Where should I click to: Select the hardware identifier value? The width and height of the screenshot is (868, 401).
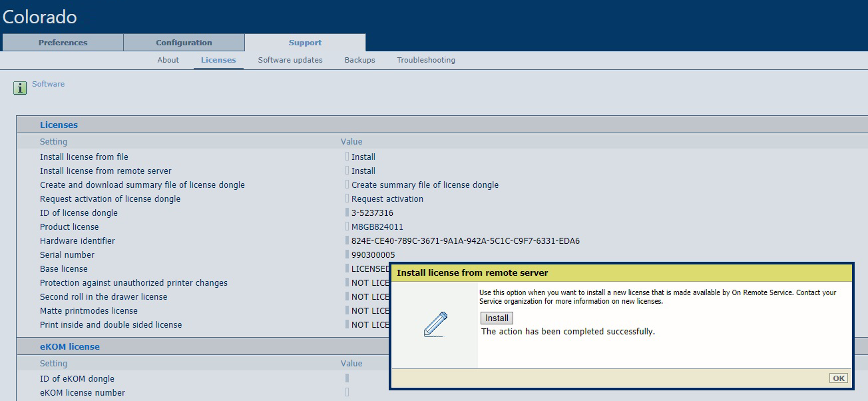tap(465, 241)
